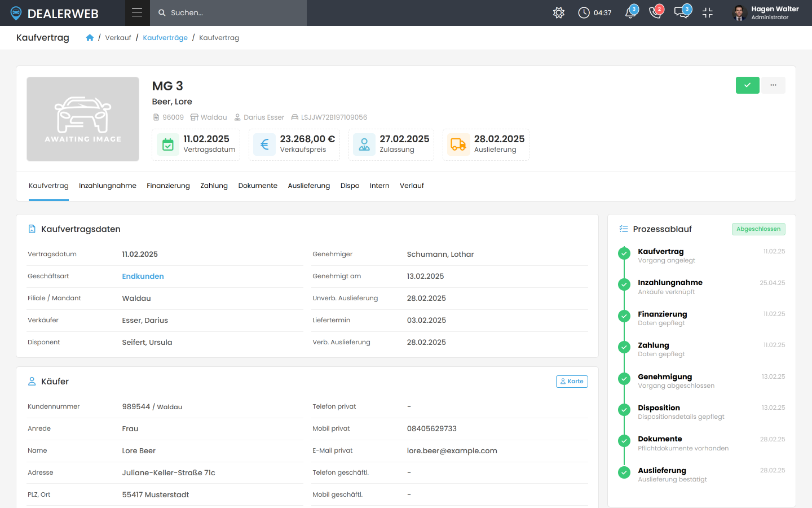Click the calendar Vertragsdatum icon

click(x=168, y=144)
